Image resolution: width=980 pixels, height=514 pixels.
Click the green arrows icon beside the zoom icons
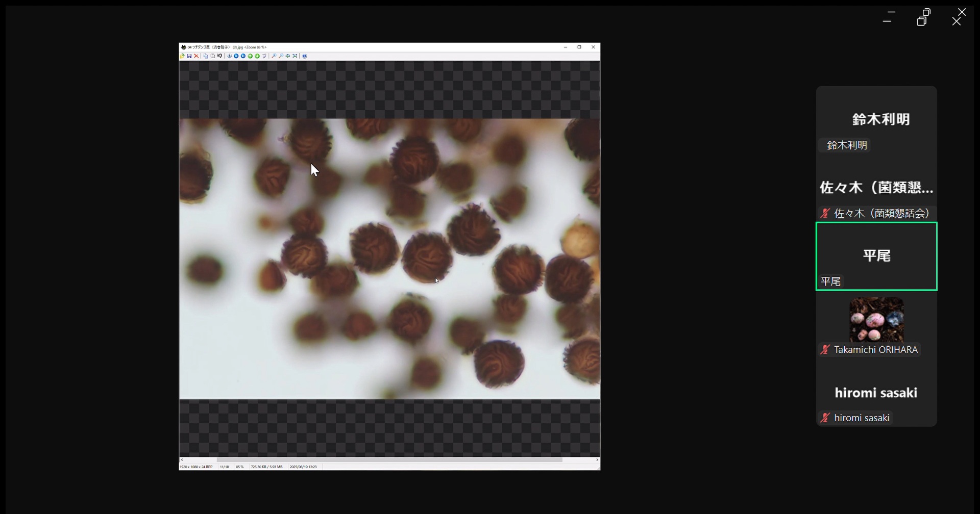tap(288, 56)
